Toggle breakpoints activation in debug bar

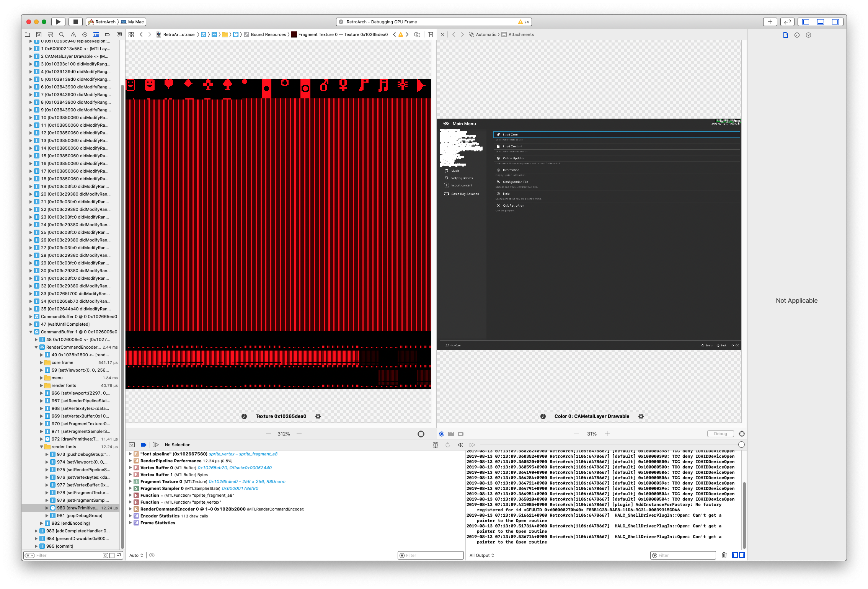point(144,445)
